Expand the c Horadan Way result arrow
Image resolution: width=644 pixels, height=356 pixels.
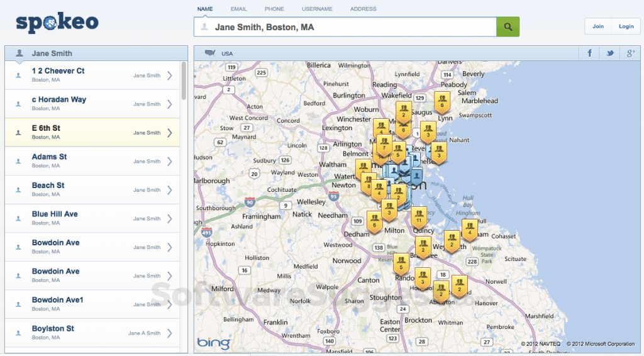(x=170, y=104)
